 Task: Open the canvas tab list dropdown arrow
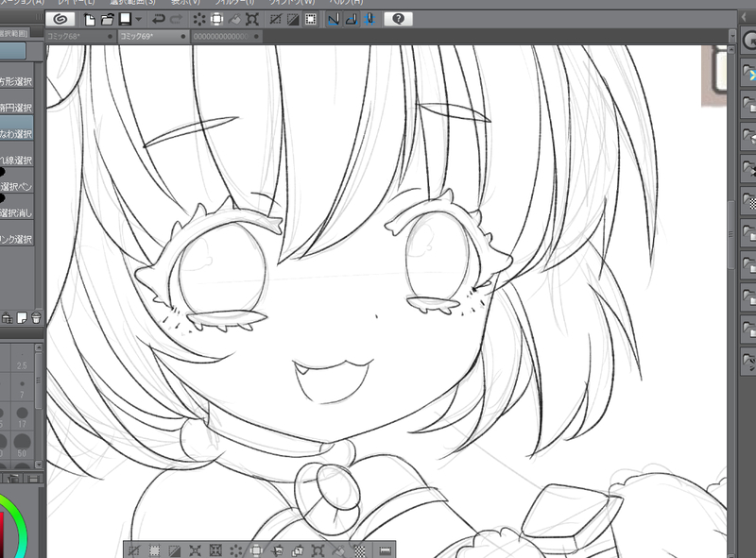click(x=731, y=36)
